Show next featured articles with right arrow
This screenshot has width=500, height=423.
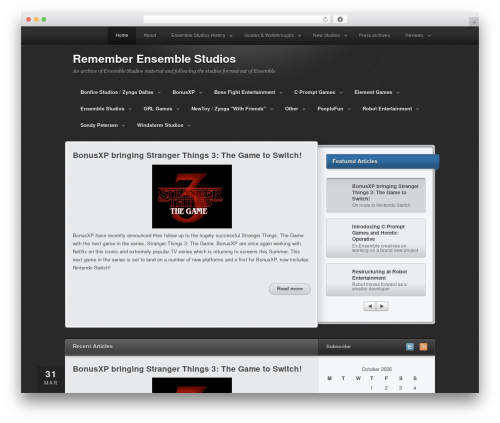[382, 306]
